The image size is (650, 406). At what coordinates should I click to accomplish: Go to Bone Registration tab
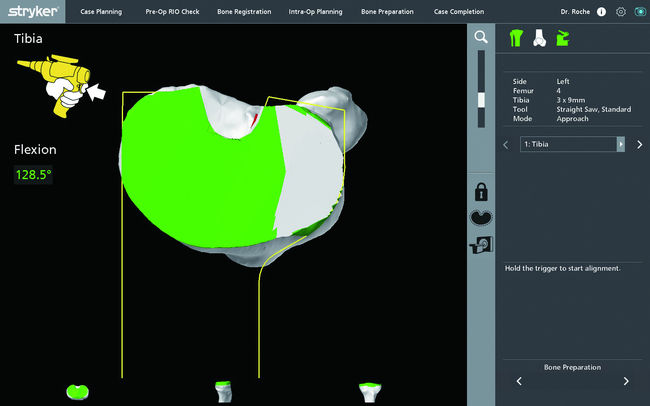click(244, 12)
